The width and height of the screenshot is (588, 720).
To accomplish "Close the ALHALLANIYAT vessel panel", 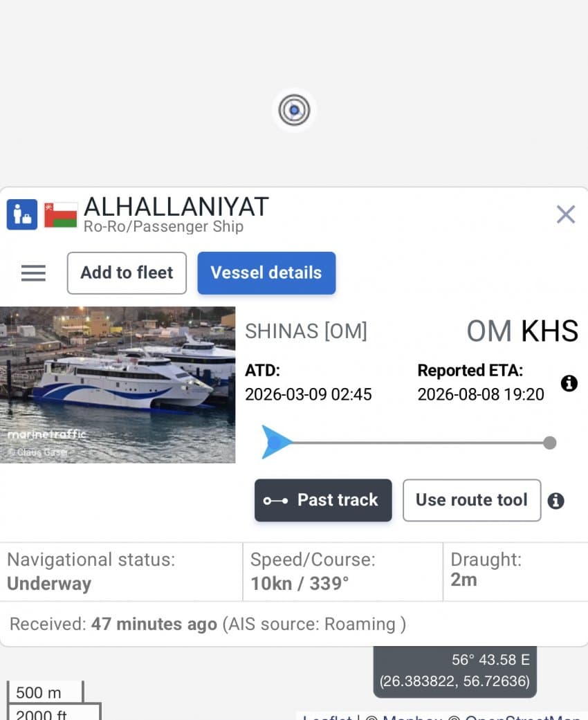I will pos(565,214).
